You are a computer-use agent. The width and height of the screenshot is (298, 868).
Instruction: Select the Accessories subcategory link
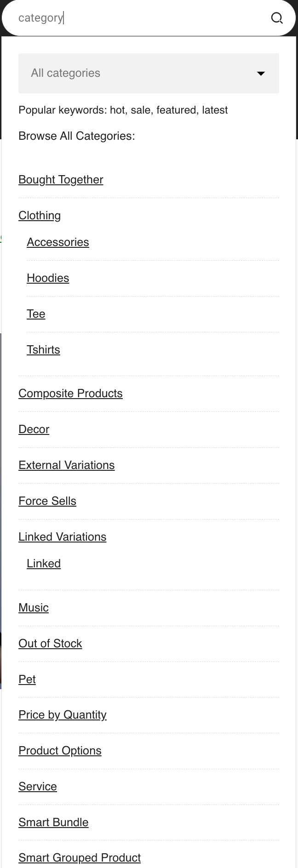58,242
